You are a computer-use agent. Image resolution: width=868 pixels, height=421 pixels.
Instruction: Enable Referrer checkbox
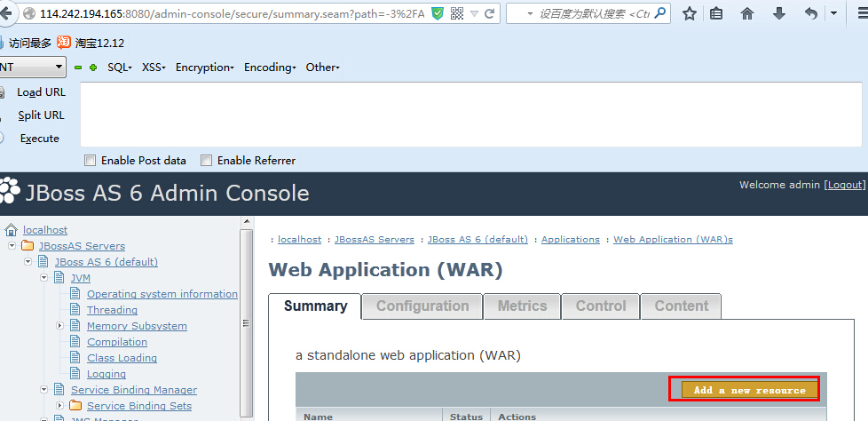(x=206, y=161)
